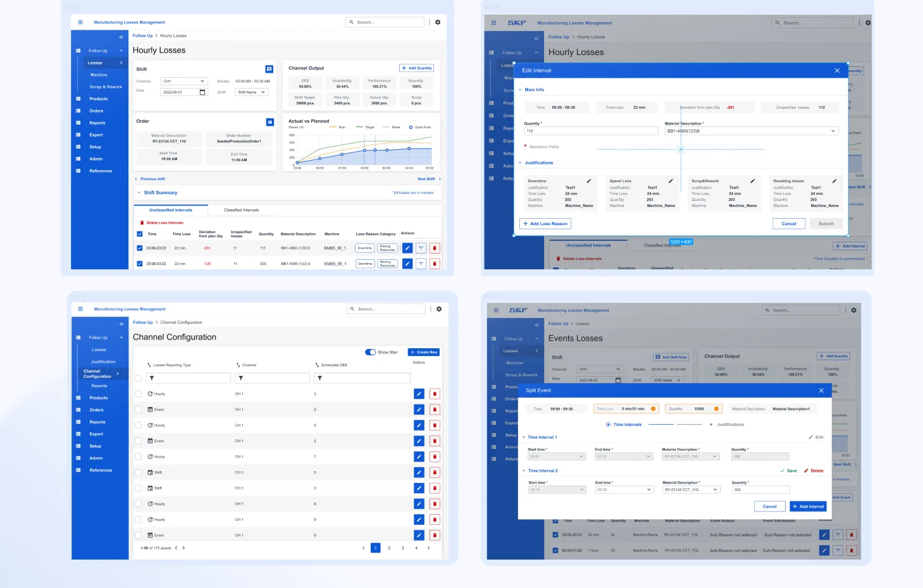This screenshot has width=923, height=588.
Task: Go to Previous shift on the Hourly Losses screen
Action: [x=150, y=179]
